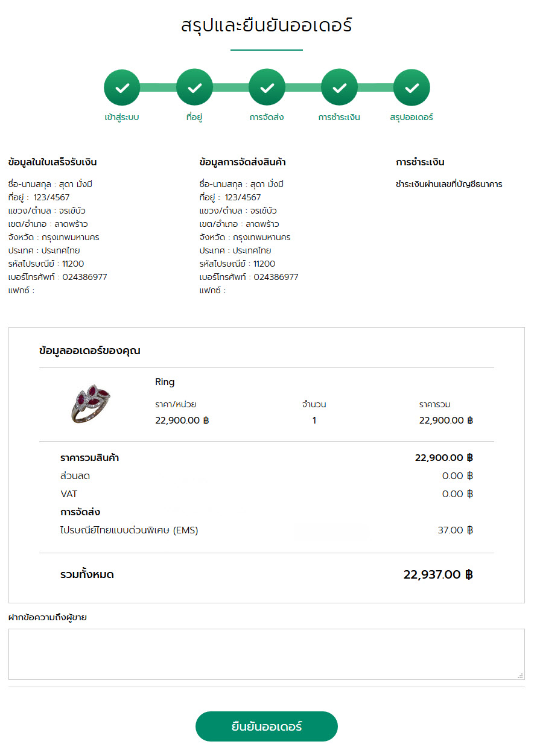
Task: Click the message box resize handle
Action: [520, 676]
